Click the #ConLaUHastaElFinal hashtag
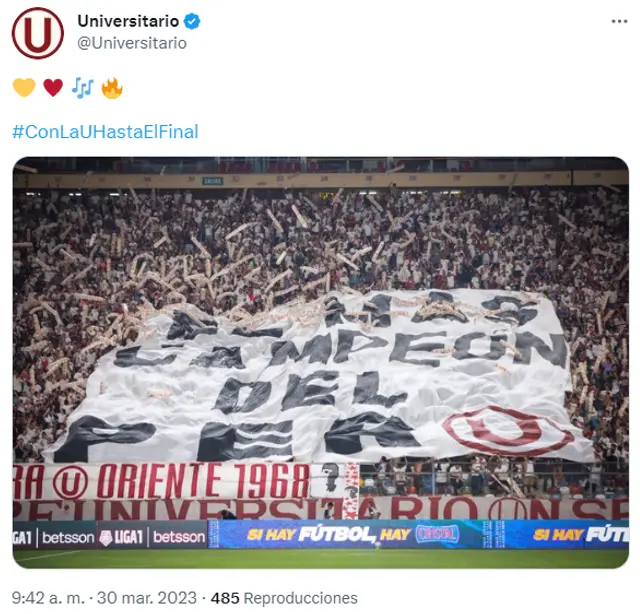 tap(105, 131)
